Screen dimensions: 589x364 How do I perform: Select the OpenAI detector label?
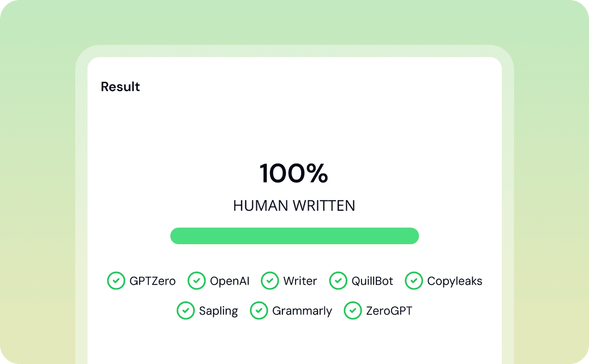pos(230,281)
